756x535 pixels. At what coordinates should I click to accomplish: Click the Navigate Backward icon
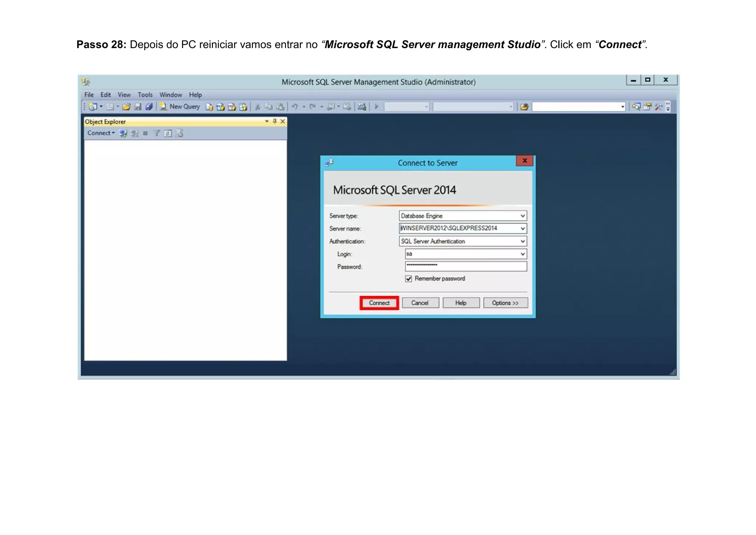[x=331, y=107]
